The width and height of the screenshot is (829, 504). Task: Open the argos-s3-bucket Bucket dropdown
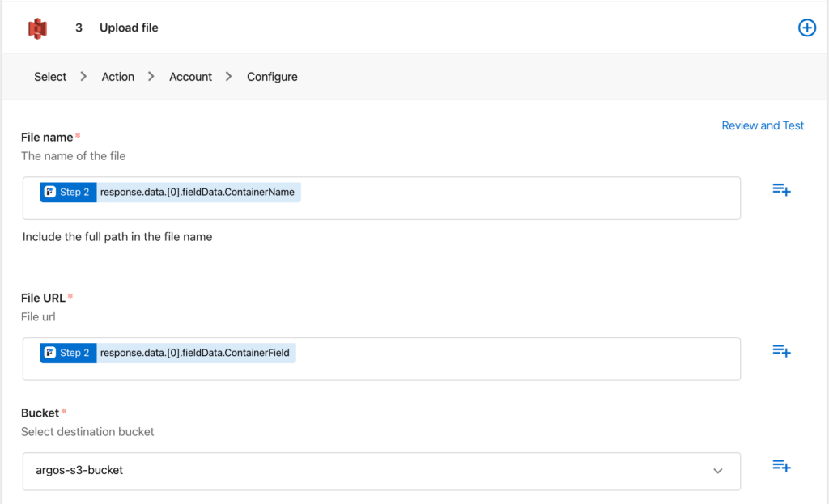(x=364, y=471)
